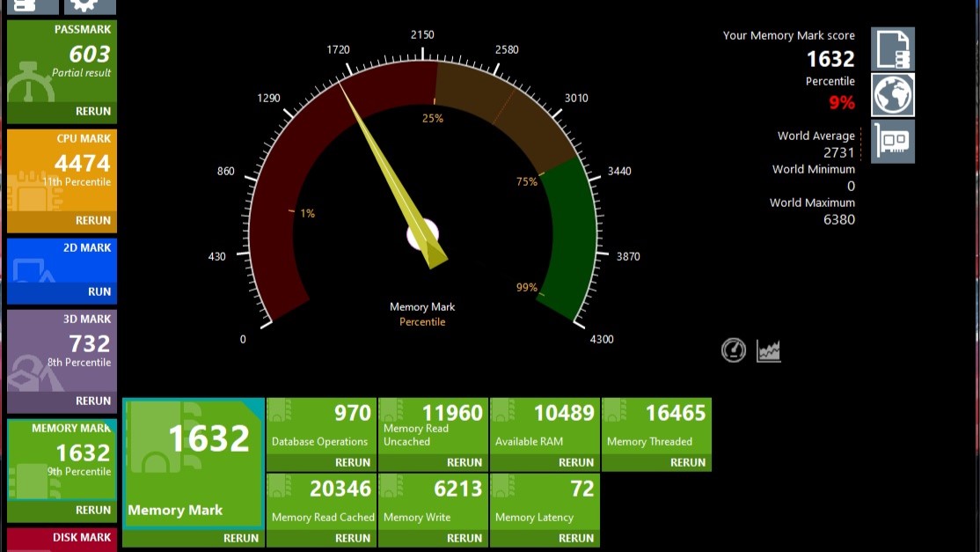Rerun the large Memory Mark tile
The height and width of the screenshot is (552, 980).
241,538
